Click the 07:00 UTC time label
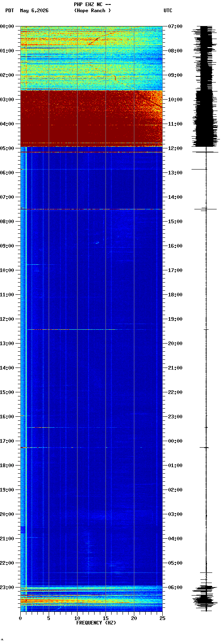The width and height of the screenshot is (224, 644). [175, 26]
